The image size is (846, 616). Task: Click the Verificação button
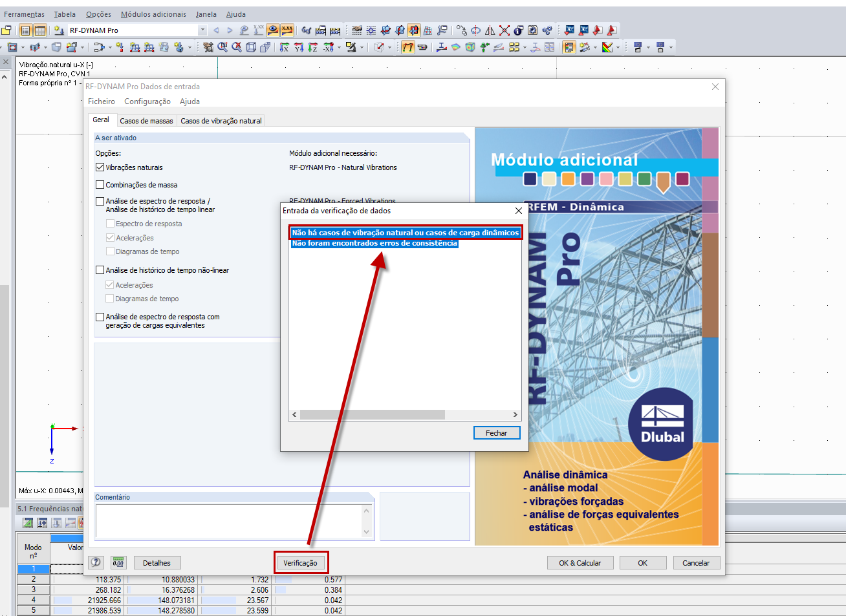[301, 563]
